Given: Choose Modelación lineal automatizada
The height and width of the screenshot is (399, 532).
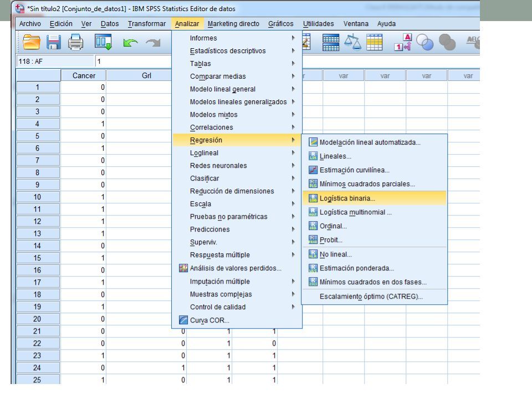Looking at the screenshot, I should click(374, 142).
